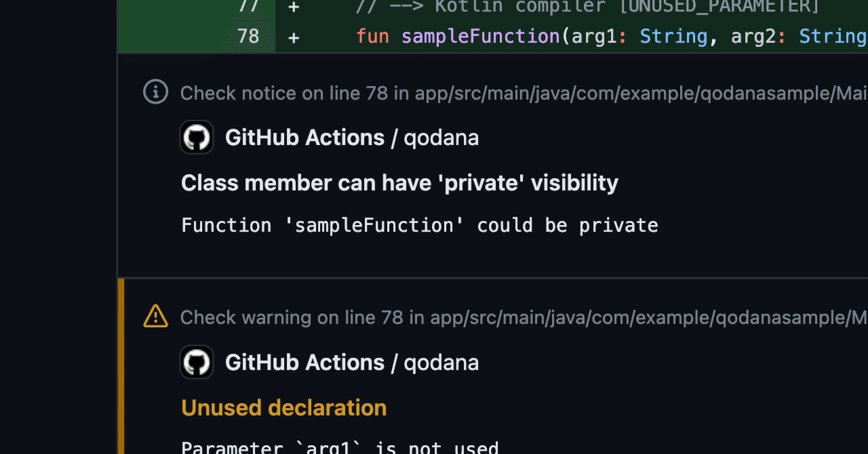
Task: Click the 'Unused declaration' warning link
Action: (x=284, y=407)
